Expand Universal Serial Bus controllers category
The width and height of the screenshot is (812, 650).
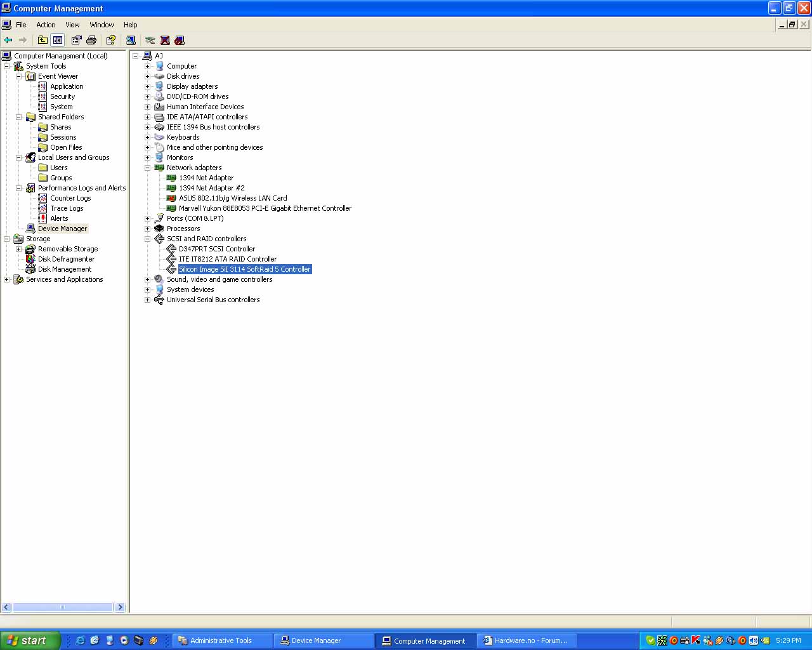click(148, 300)
